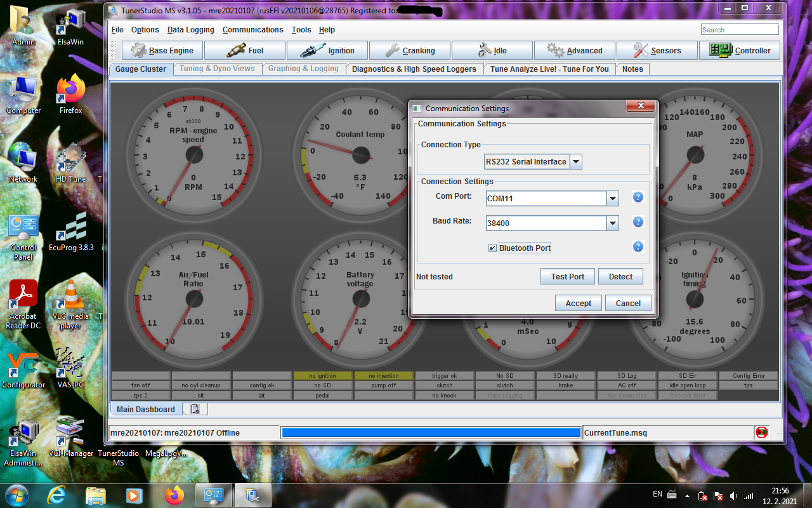Screen dimensions: 812x508
Task: Open the Data Logging menu
Action: (x=191, y=30)
